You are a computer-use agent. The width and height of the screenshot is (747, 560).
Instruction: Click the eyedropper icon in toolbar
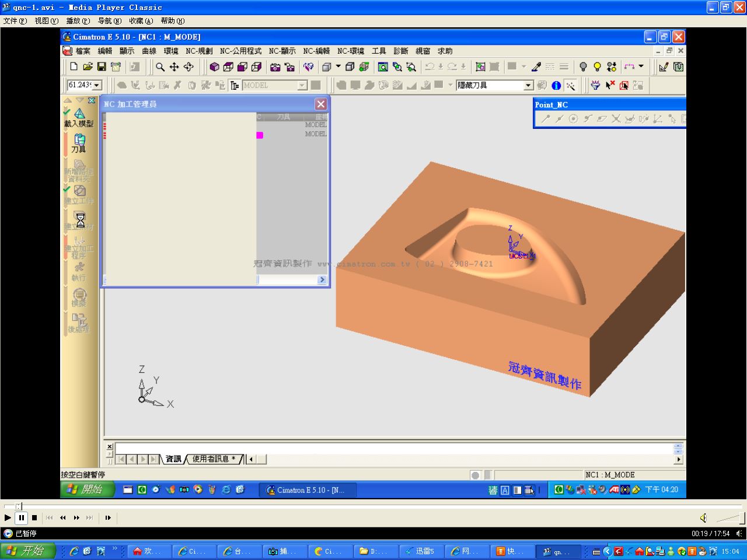pos(536,66)
